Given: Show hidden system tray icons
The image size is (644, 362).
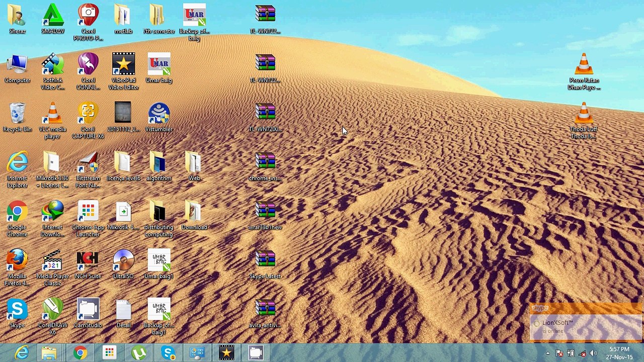Looking at the screenshot, I should (x=548, y=353).
